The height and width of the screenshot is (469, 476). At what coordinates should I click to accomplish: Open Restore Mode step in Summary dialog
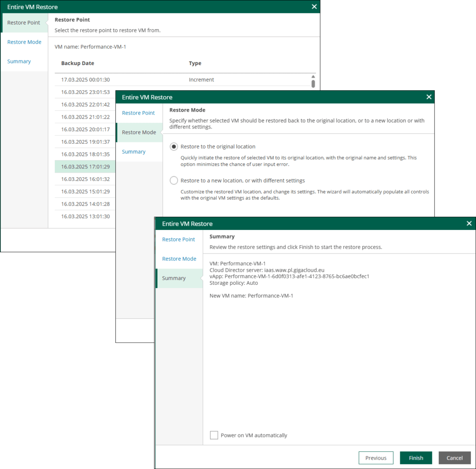click(179, 259)
